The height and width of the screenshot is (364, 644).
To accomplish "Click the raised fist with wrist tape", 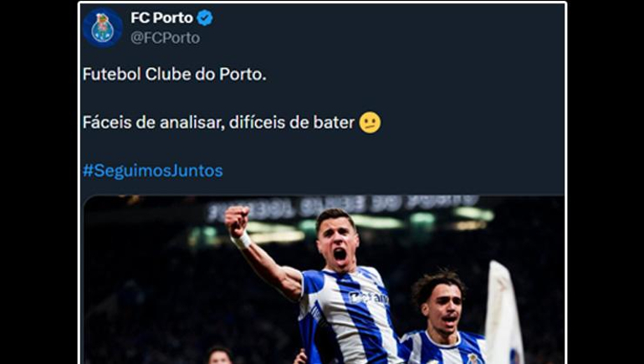I will point(237,223).
